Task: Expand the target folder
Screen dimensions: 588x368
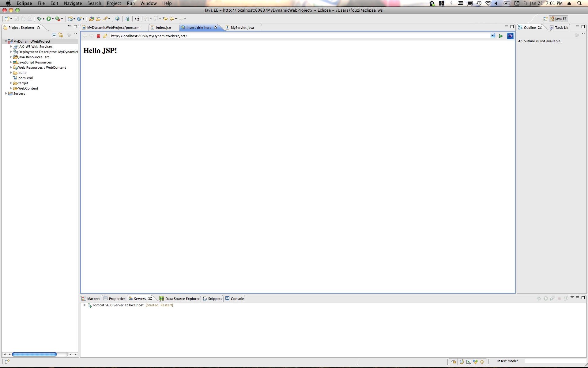Action: click(x=11, y=83)
